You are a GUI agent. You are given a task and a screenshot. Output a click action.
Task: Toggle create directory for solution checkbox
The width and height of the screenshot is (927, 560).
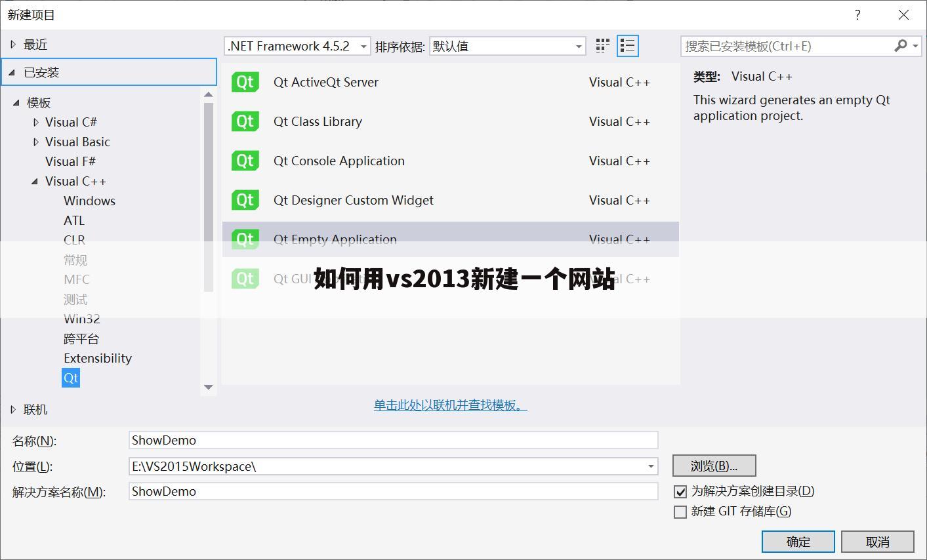point(681,491)
